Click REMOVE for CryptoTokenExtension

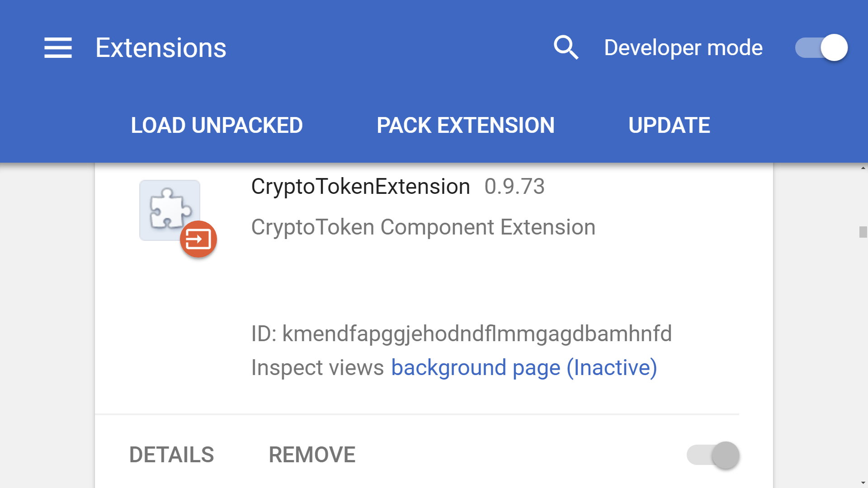[312, 455]
